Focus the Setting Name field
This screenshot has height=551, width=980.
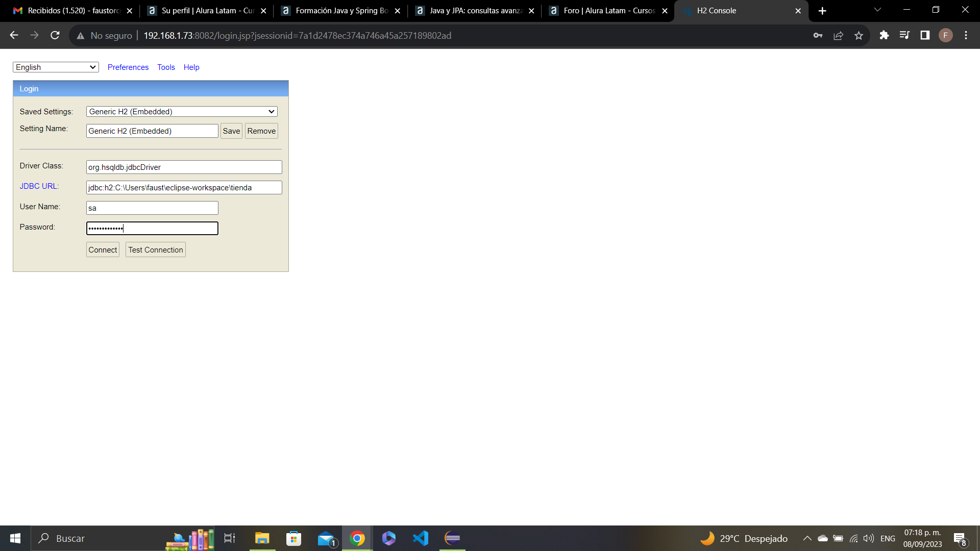click(152, 131)
